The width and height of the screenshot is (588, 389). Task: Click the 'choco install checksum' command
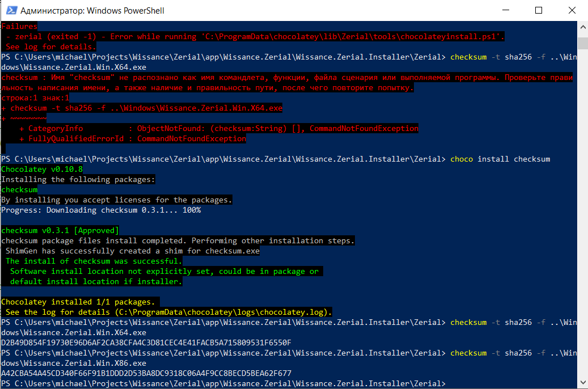(x=500, y=159)
